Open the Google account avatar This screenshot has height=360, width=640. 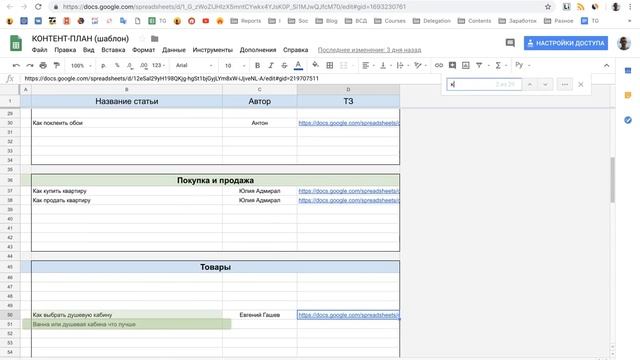coord(624,43)
